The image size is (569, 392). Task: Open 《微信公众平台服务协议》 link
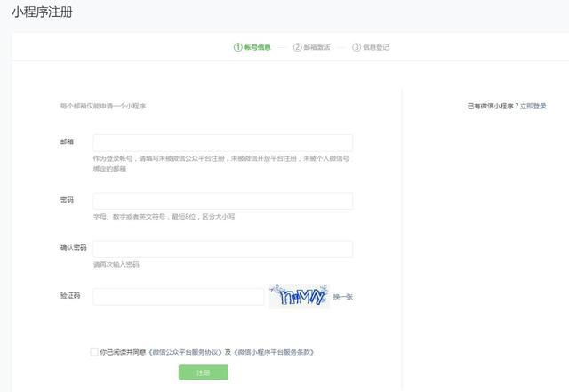tap(185, 352)
